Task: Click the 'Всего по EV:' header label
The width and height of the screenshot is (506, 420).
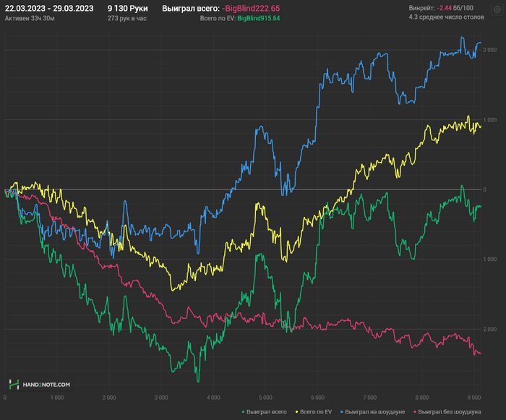Action: pos(218,18)
